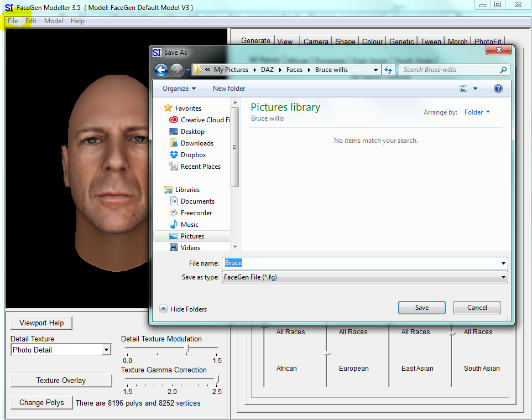Open the Model menu

(53, 20)
